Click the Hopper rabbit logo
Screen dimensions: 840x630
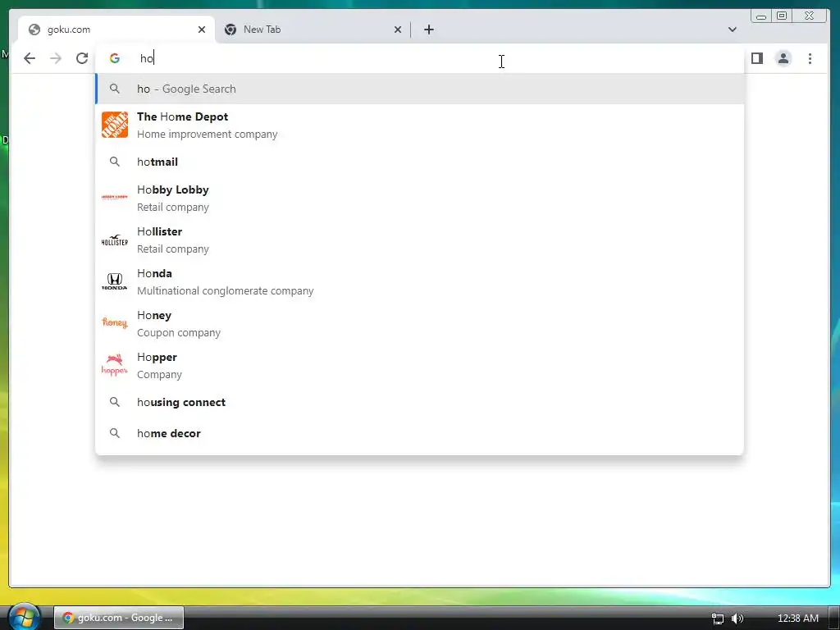coord(115,365)
